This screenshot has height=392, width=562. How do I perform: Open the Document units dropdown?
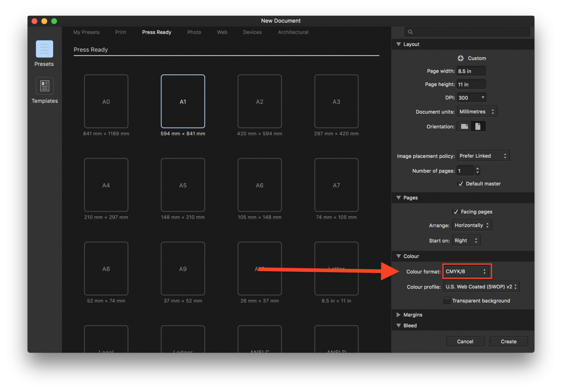[477, 112]
